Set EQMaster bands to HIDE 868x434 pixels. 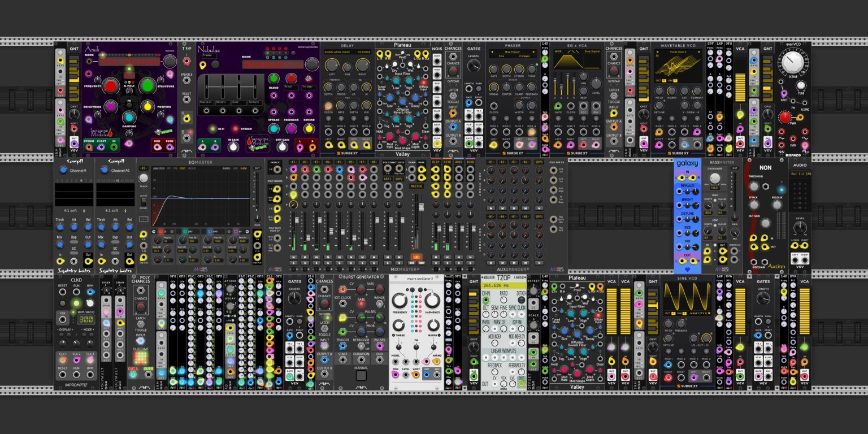(x=235, y=168)
